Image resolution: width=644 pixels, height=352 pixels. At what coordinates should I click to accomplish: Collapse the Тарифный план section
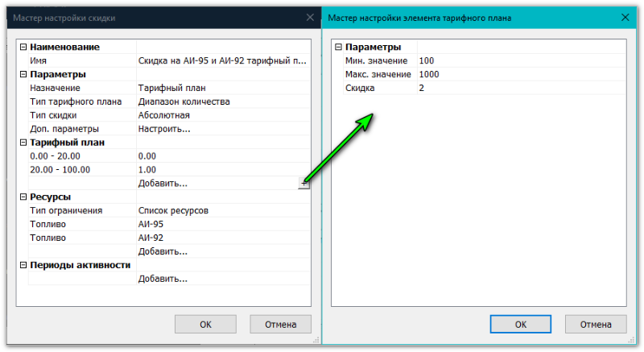pyautogui.click(x=23, y=143)
